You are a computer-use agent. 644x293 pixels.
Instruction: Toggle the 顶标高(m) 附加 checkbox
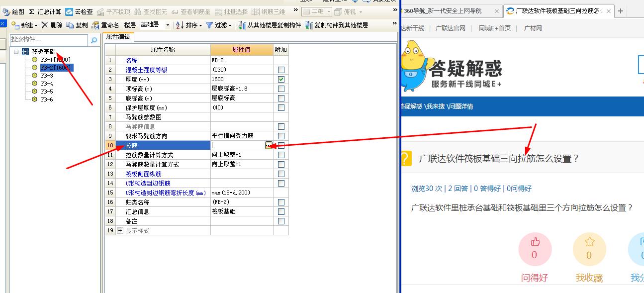coord(281,89)
